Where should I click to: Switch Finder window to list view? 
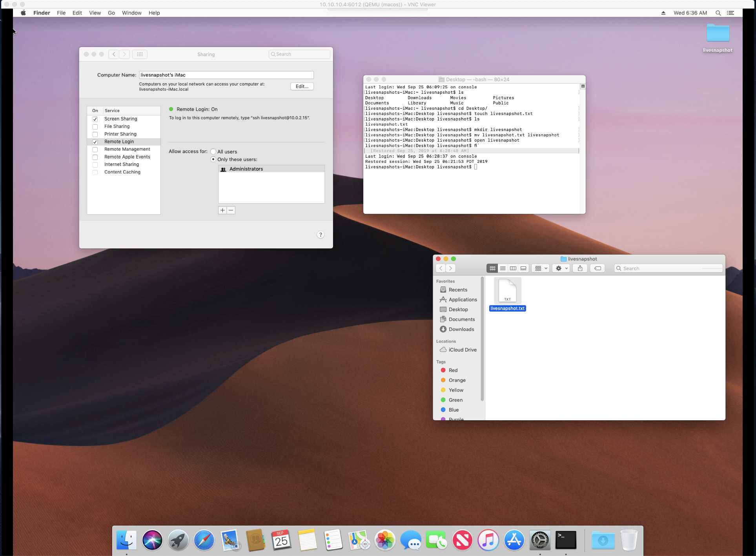coord(503,268)
